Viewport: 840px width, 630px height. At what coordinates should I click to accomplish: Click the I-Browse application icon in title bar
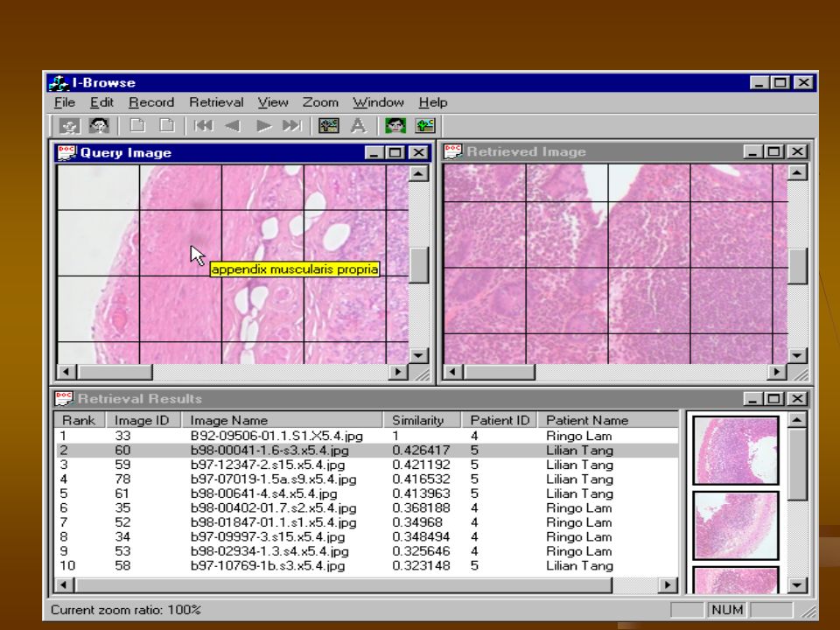pyautogui.click(x=59, y=83)
